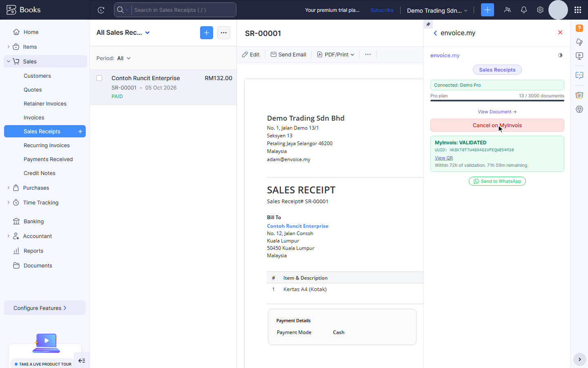Image resolution: width=588 pixels, height=368 pixels.
Task: Open the settings gear in top bar
Action: 540,10
